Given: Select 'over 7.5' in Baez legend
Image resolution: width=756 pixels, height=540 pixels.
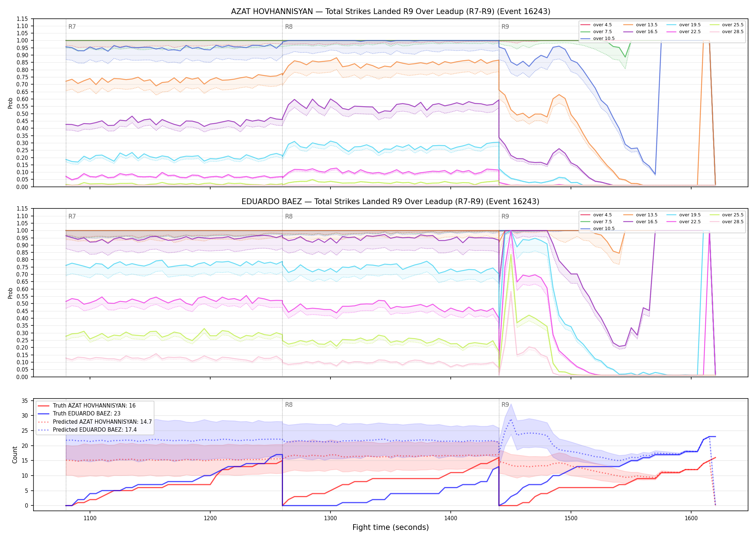Looking at the screenshot, I should point(596,222).
